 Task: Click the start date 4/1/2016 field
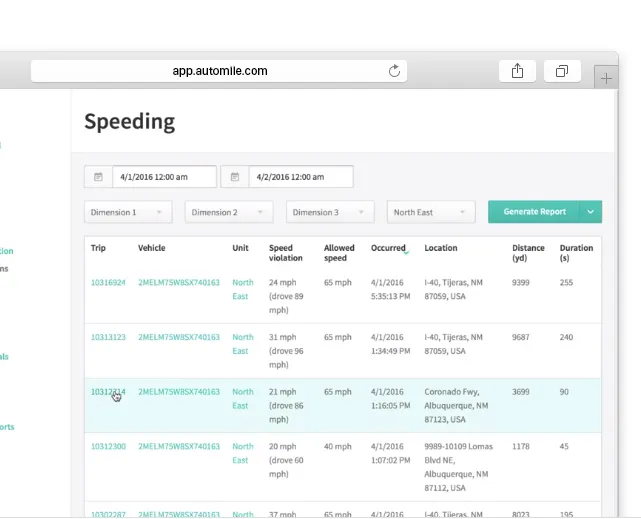(164, 177)
